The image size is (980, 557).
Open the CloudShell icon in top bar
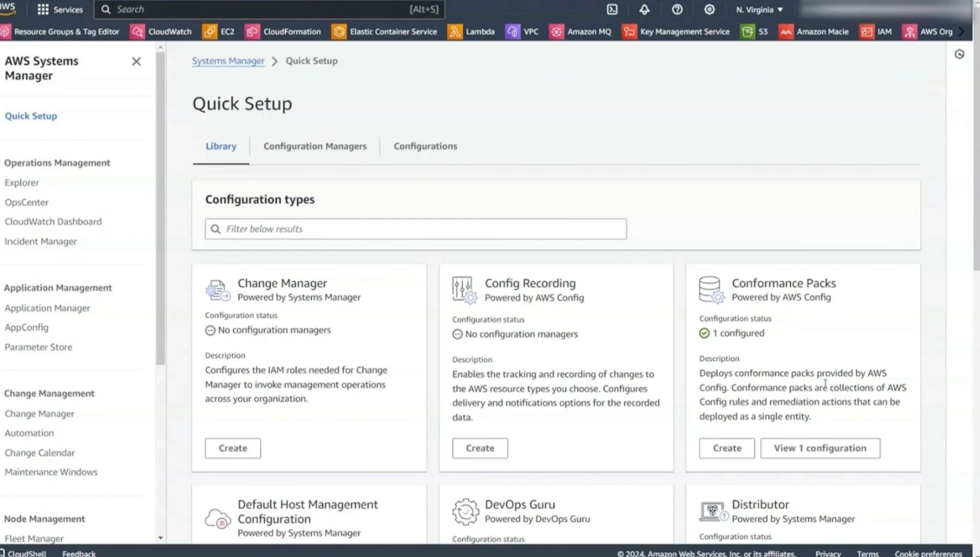tap(612, 9)
